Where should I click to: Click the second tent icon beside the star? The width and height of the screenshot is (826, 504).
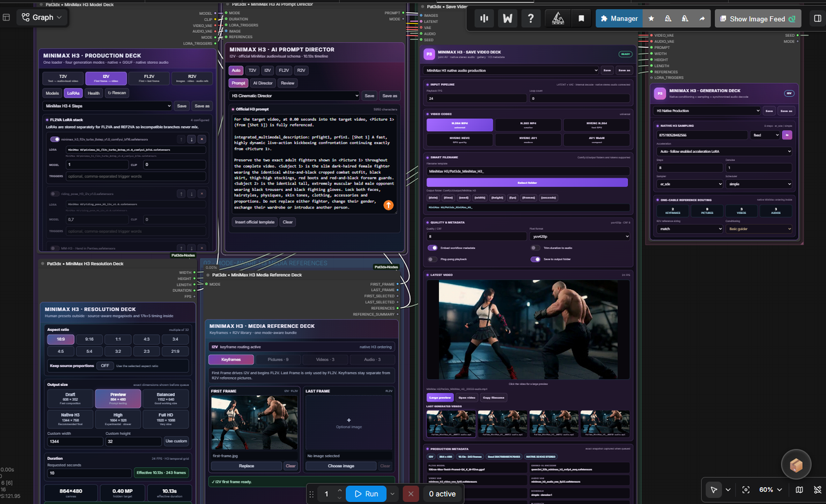[685, 19]
